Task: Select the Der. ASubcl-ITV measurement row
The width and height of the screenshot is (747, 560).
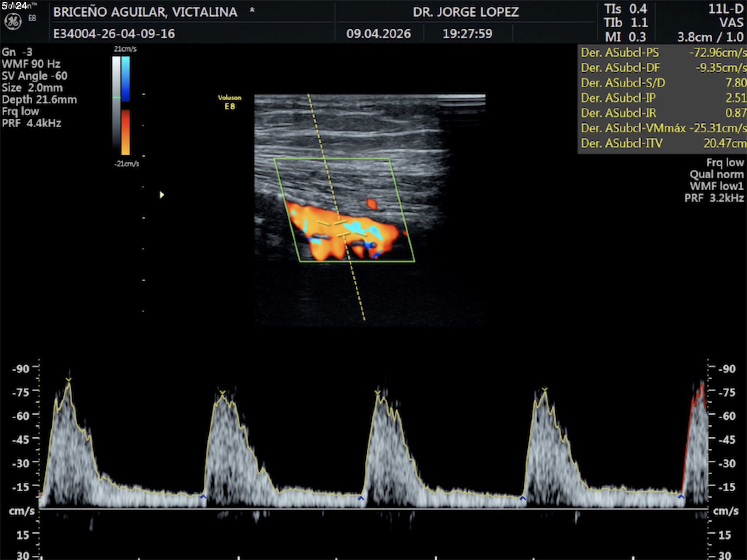Action: point(662,143)
